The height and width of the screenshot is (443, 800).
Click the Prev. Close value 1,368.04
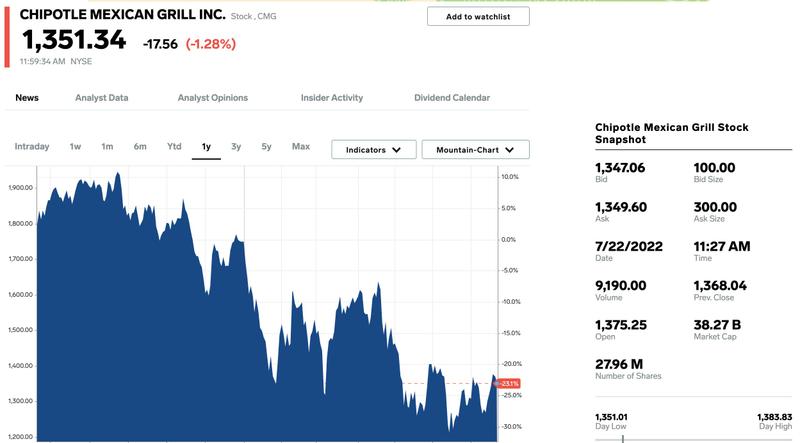(720, 285)
